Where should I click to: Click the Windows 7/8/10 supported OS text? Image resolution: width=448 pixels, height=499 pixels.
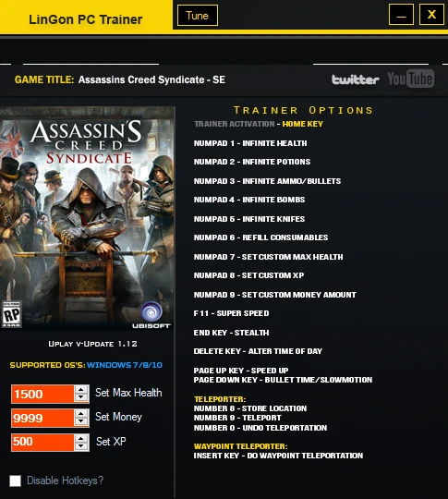click(125, 365)
